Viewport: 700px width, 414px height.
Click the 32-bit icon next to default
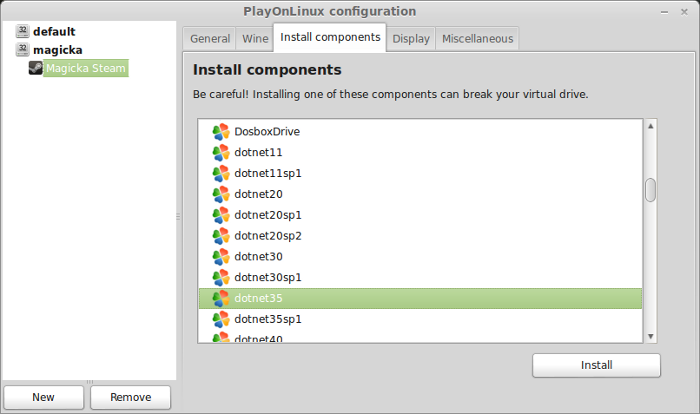22,31
